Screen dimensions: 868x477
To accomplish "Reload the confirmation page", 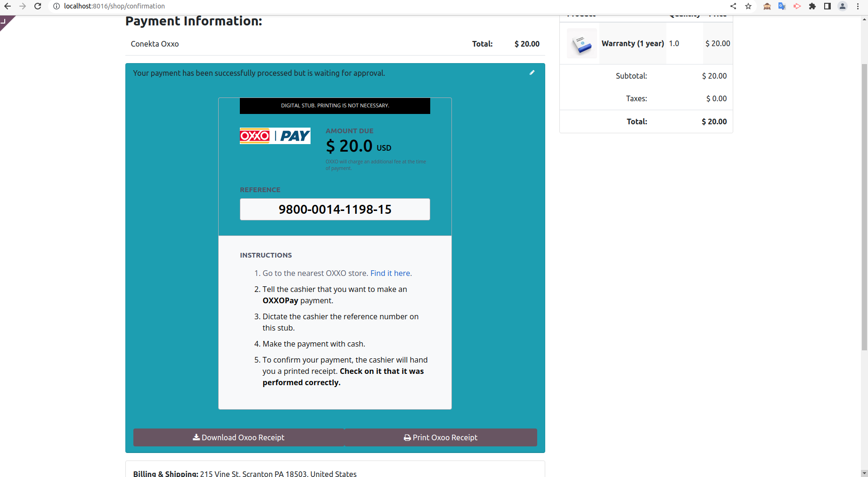I will click(38, 6).
